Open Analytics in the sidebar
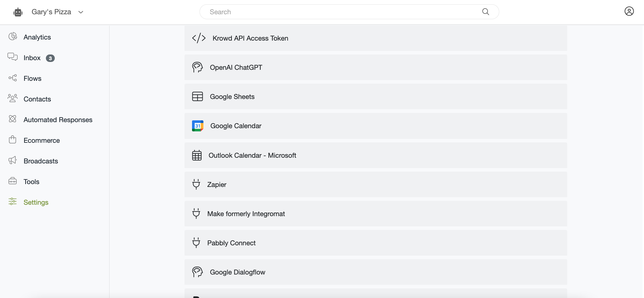The width and height of the screenshot is (644, 298). [37, 37]
